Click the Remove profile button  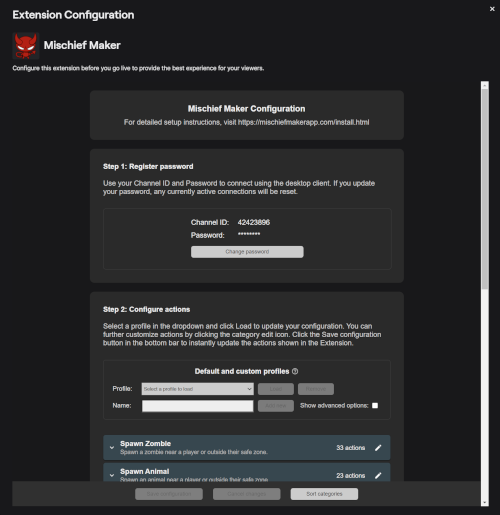316,389
